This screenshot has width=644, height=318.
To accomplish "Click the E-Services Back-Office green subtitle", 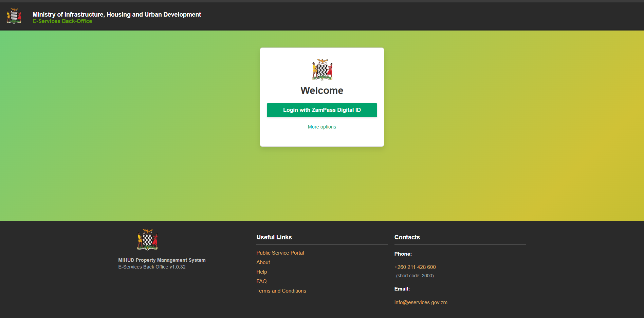I will tap(62, 21).
